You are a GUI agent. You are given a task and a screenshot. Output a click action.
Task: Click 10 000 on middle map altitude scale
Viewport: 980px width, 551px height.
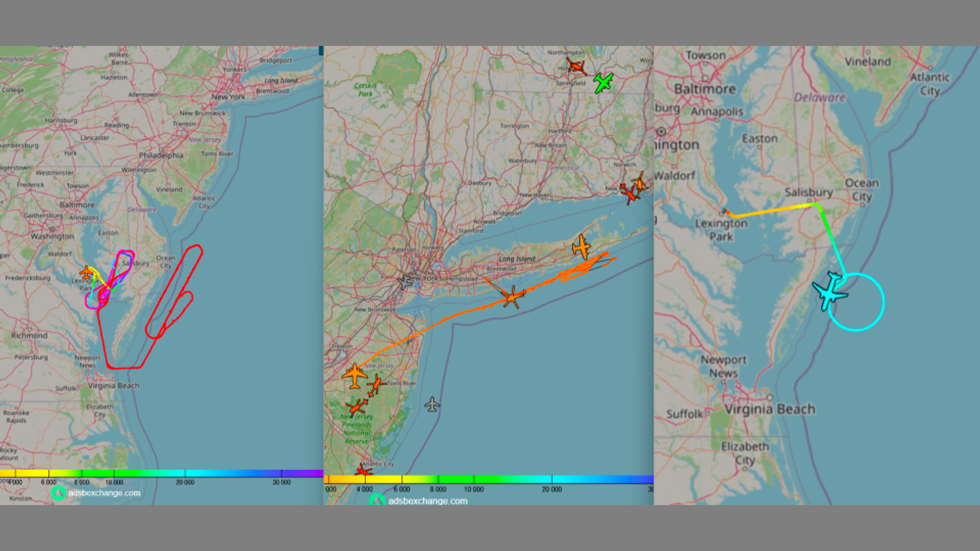click(x=473, y=489)
